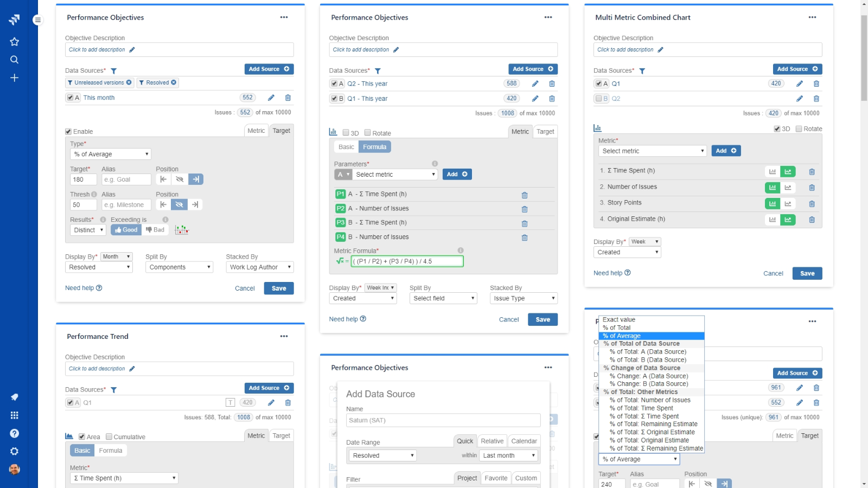
Task: Open Settings gear in the sidebar
Action: (x=15, y=451)
